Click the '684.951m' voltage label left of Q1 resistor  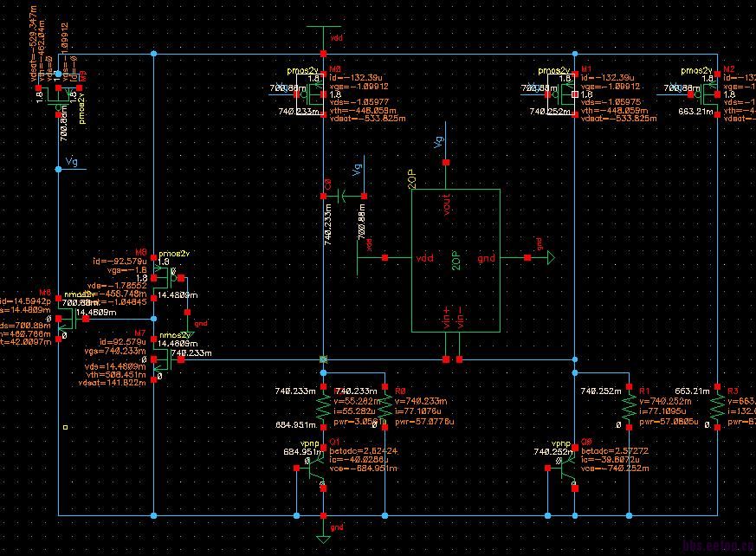click(x=296, y=425)
